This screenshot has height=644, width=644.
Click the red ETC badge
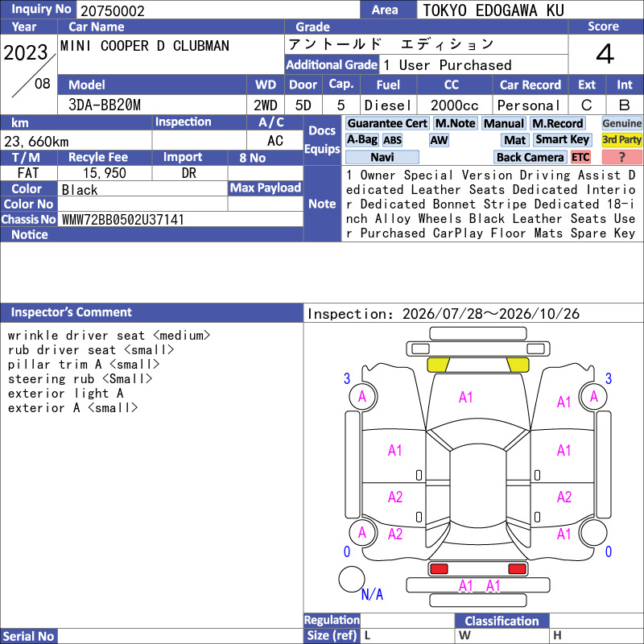(x=580, y=157)
